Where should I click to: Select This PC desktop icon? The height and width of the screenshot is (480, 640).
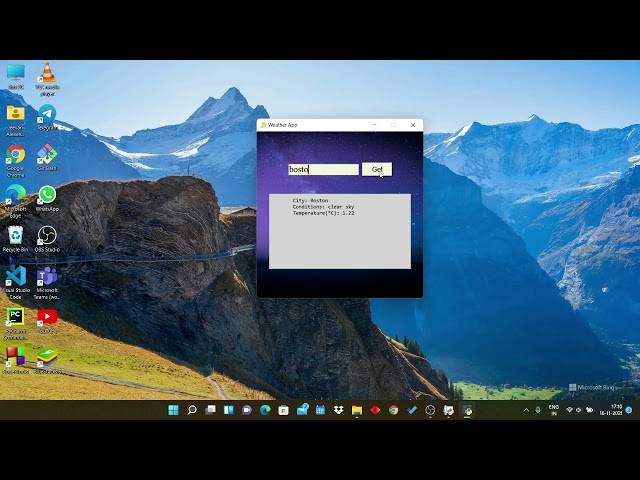pos(16,77)
